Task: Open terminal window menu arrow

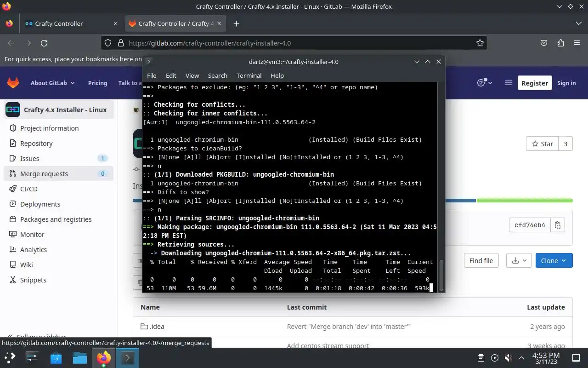Action: click(x=148, y=62)
